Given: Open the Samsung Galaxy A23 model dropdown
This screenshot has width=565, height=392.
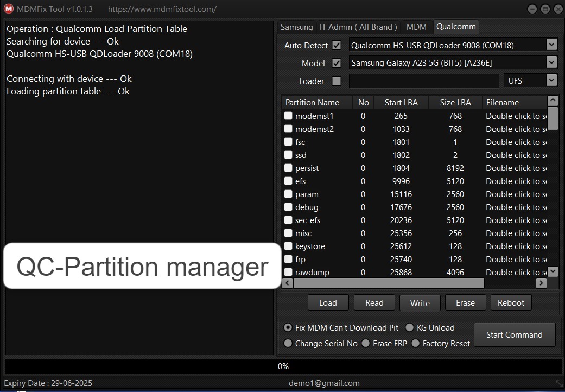Looking at the screenshot, I should click(551, 62).
